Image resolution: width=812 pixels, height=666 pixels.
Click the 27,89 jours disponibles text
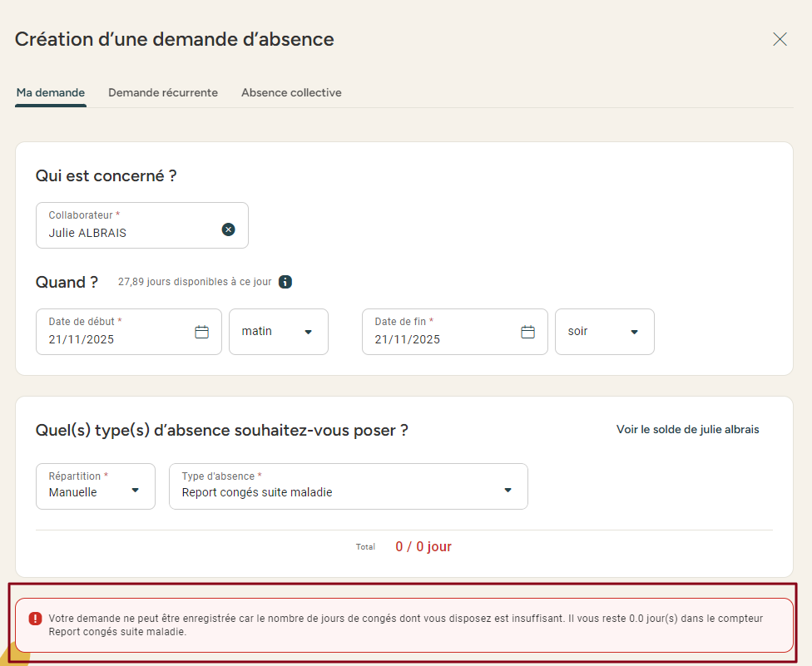point(195,282)
